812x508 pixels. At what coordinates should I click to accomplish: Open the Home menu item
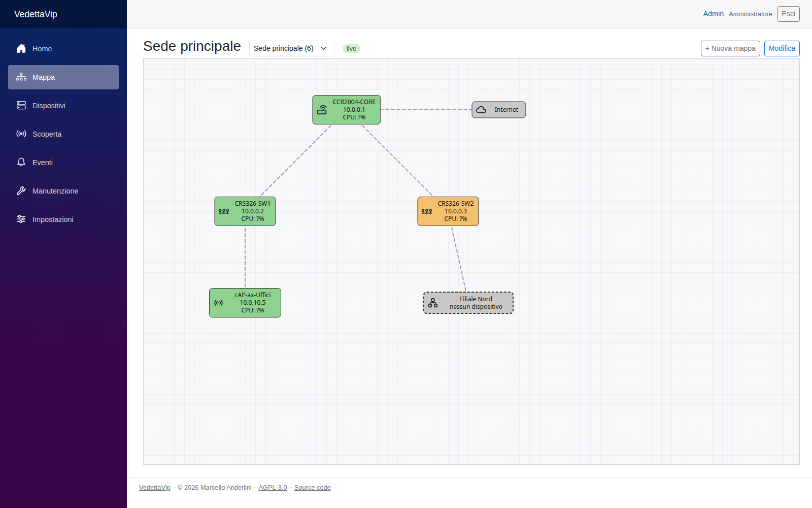tap(63, 49)
